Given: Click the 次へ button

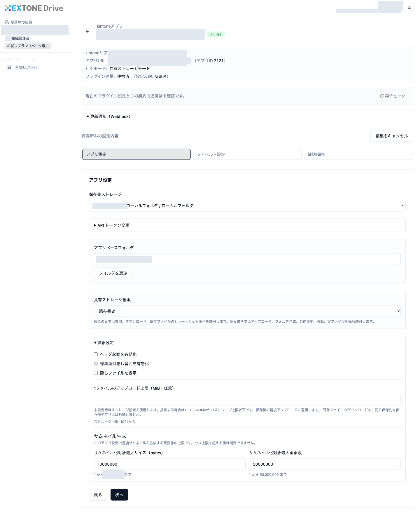Looking at the screenshot, I should (x=119, y=495).
